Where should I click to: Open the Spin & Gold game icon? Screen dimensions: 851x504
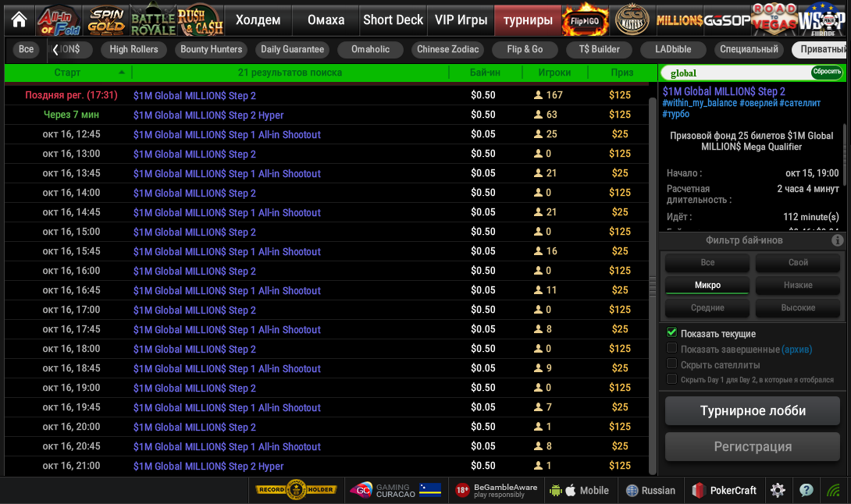pos(105,20)
